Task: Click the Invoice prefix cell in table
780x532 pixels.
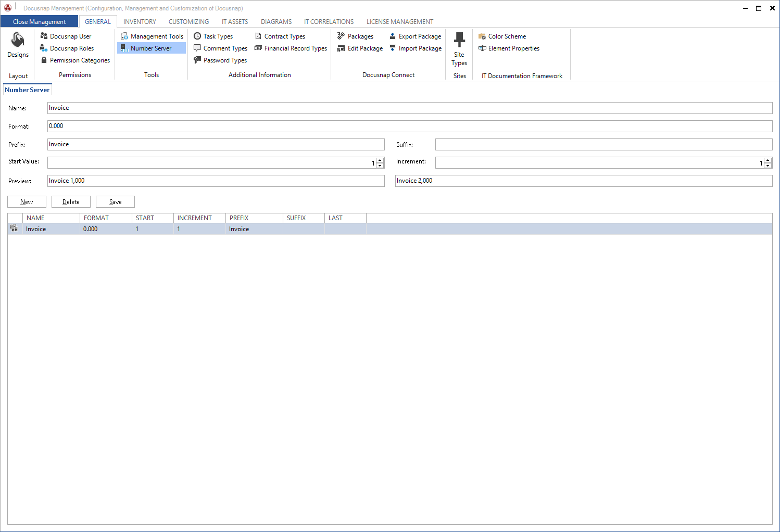Action: 254,229
